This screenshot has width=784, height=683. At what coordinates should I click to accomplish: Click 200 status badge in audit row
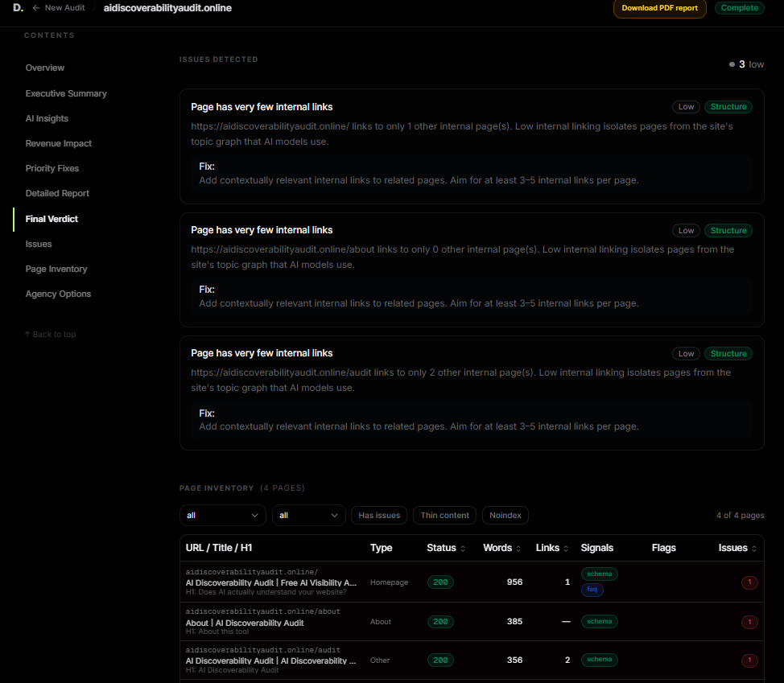pos(440,660)
